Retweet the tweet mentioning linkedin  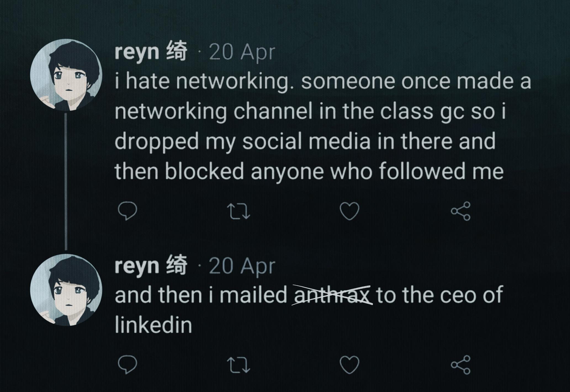238,365
